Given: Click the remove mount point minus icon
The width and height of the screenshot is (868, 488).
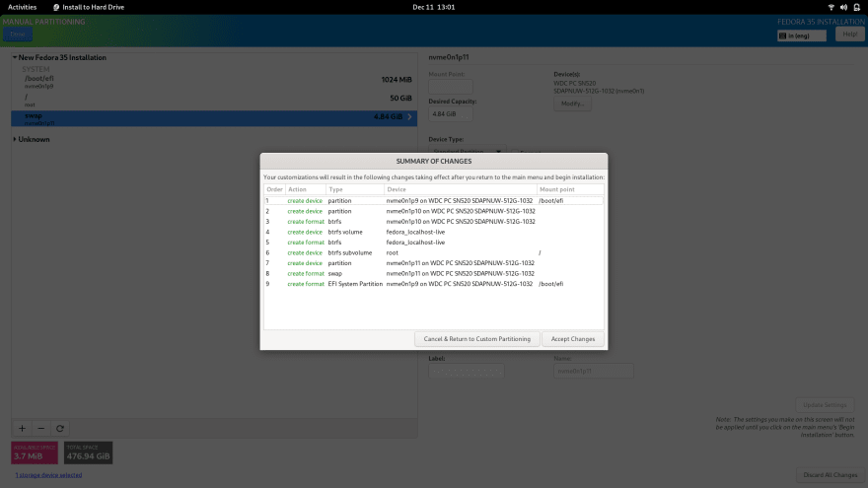Looking at the screenshot, I should [x=41, y=428].
